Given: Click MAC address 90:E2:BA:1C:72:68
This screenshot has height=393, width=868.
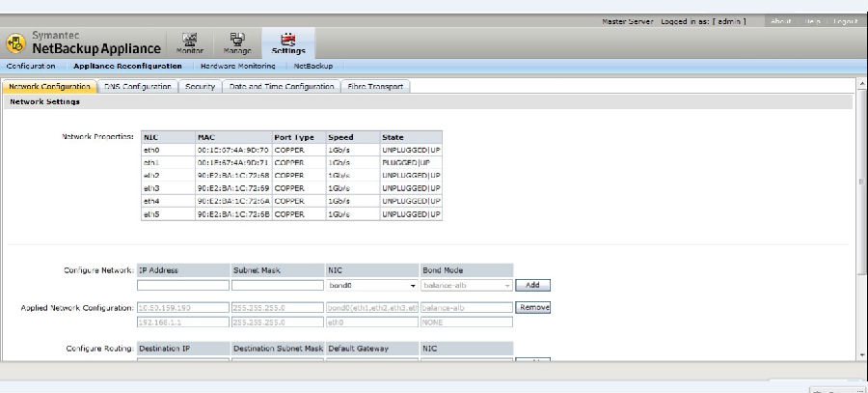Looking at the screenshot, I should point(233,176).
